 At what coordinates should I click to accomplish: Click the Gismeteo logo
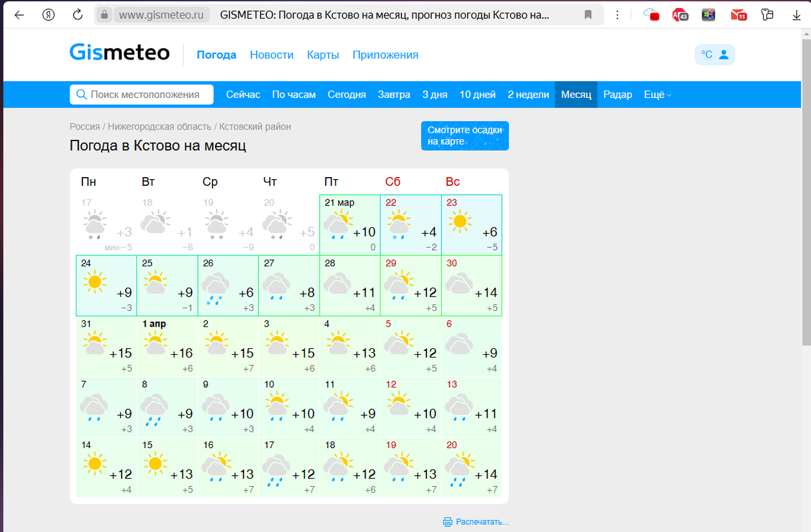(x=120, y=53)
